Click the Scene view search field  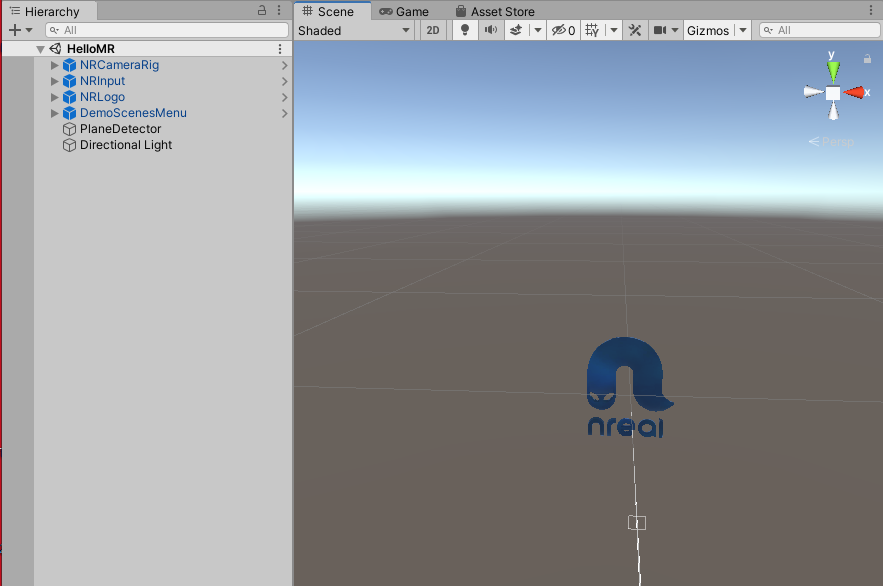click(820, 30)
